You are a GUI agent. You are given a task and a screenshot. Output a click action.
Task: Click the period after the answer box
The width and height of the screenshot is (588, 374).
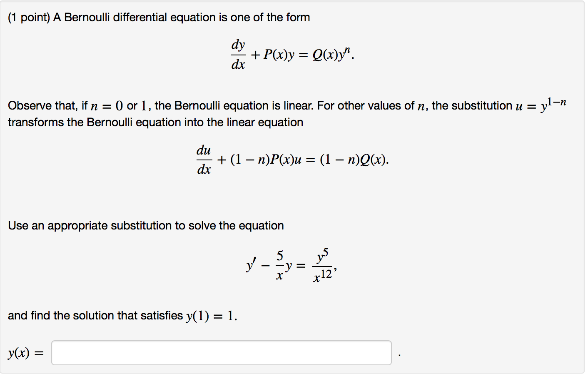coord(399,355)
